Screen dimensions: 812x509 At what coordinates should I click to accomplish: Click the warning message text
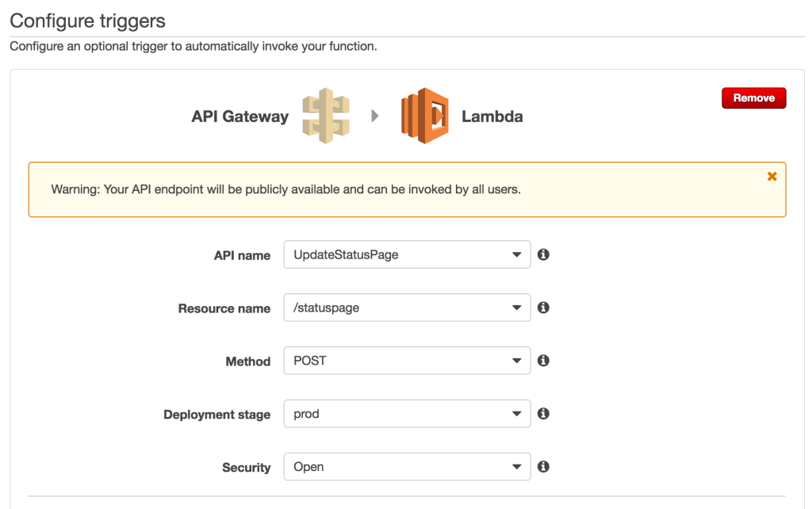285,189
